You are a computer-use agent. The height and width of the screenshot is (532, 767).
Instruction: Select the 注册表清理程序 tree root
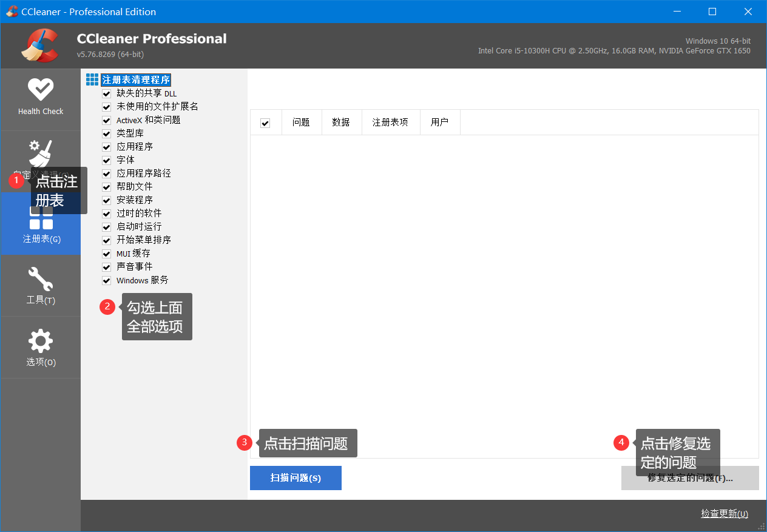[136, 80]
